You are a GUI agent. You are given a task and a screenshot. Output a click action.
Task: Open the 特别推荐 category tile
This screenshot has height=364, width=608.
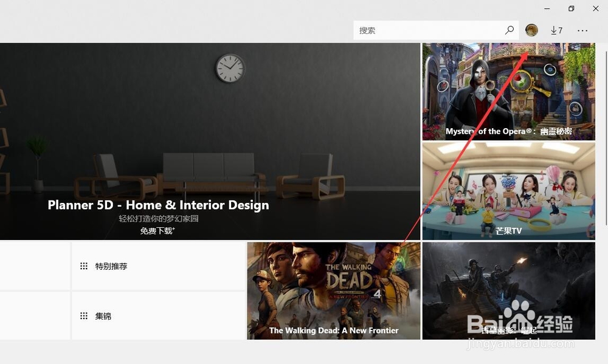pos(159,266)
